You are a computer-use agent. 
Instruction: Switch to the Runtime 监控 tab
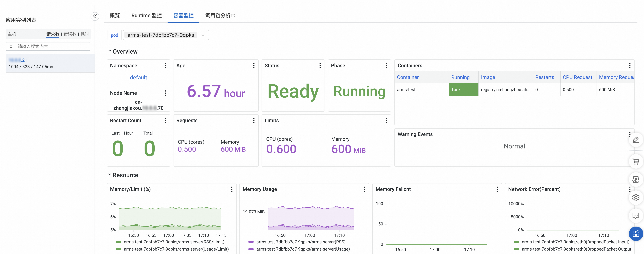coord(147,15)
